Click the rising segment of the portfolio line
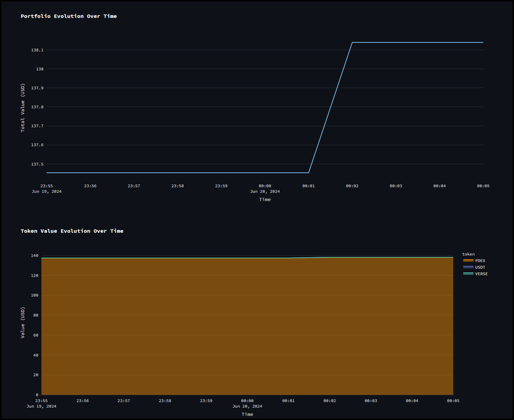Screen dimensions: 514x420 pyautogui.click(x=330, y=108)
